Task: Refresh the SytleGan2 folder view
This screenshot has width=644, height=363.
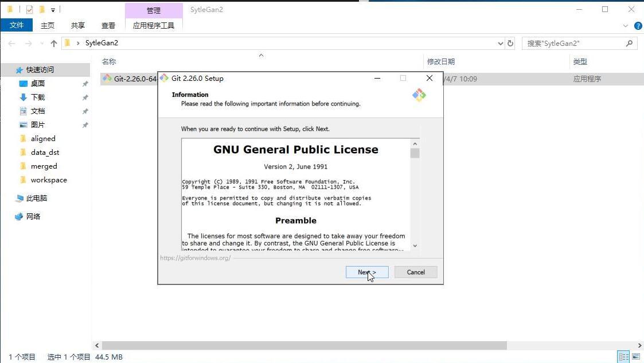Action: (510, 43)
